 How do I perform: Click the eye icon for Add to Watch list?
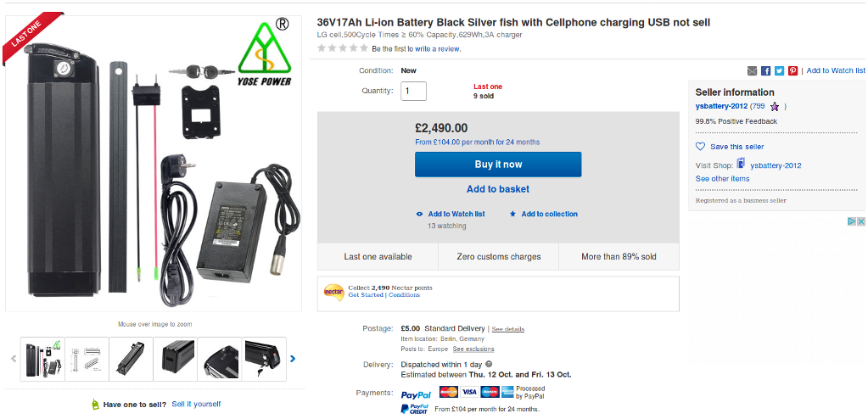tap(419, 214)
